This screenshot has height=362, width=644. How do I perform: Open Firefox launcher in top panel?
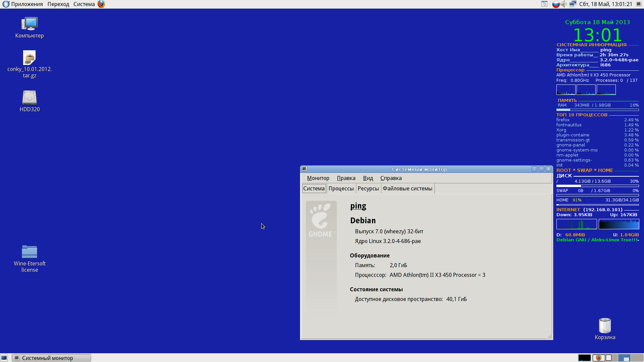pyautogui.click(x=101, y=4)
